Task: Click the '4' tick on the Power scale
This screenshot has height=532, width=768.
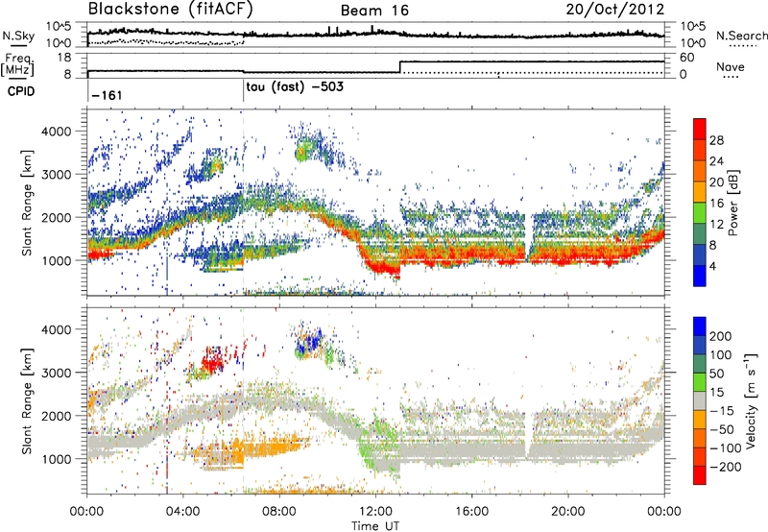Action: coord(712,266)
